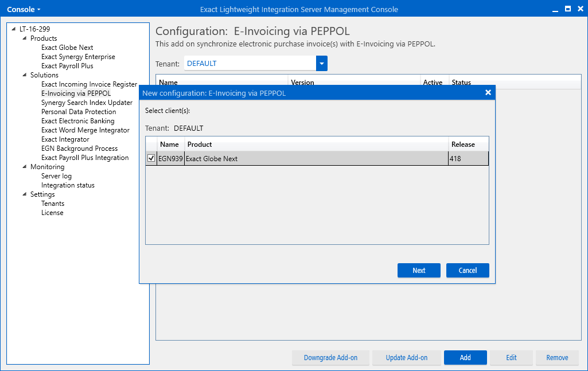The width and height of the screenshot is (588, 371).
Task: Collapse the LT-16-299 root node
Action: coord(14,29)
